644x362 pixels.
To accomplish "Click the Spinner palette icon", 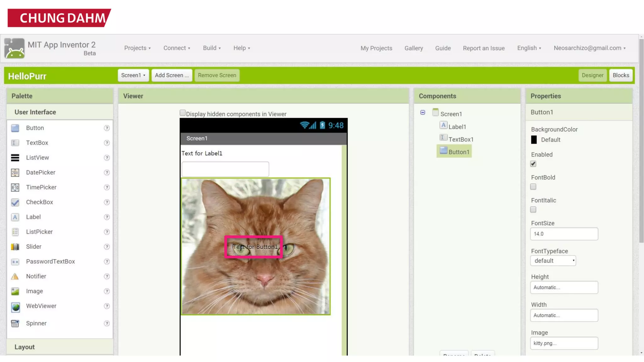I will pyautogui.click(x=15, y=323).
